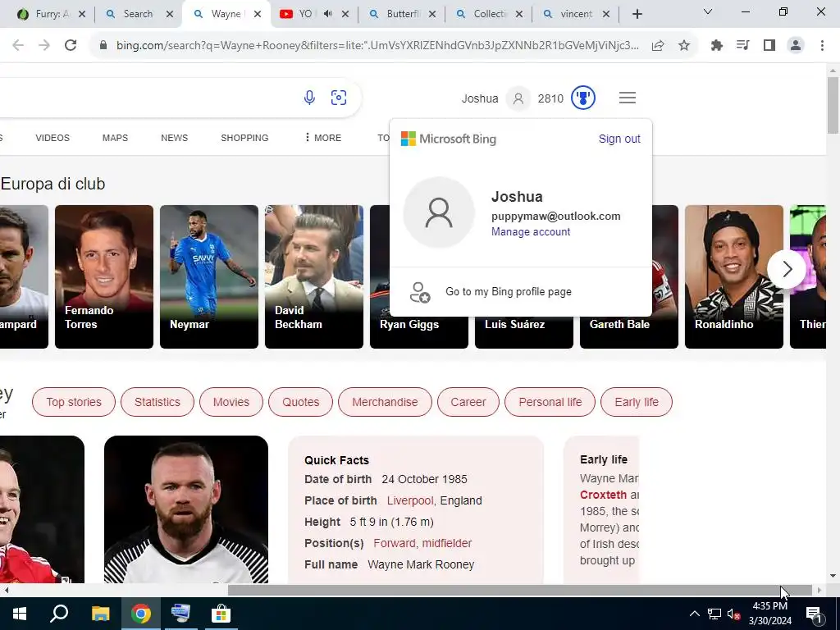Click the Microsoft Rewards trophy icon
The width and height of the screenshot is (840, 630).
(583, 98)
